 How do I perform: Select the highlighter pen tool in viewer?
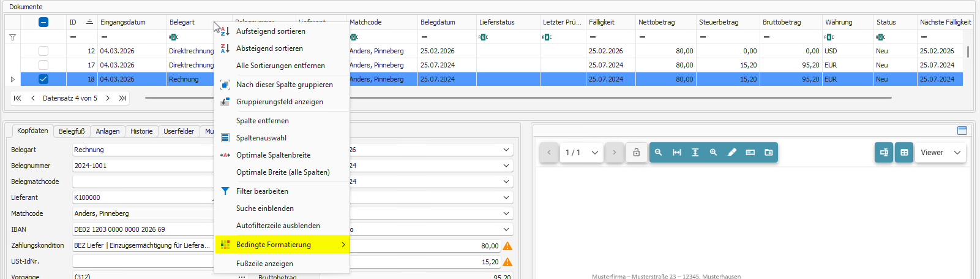(x=731, y=153)
